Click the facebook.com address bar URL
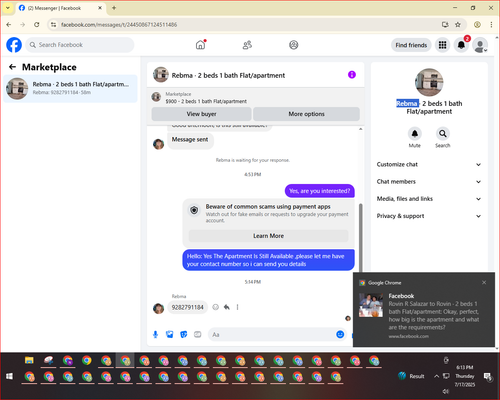This screenshot has width=500, height=400. click(119, 25)
